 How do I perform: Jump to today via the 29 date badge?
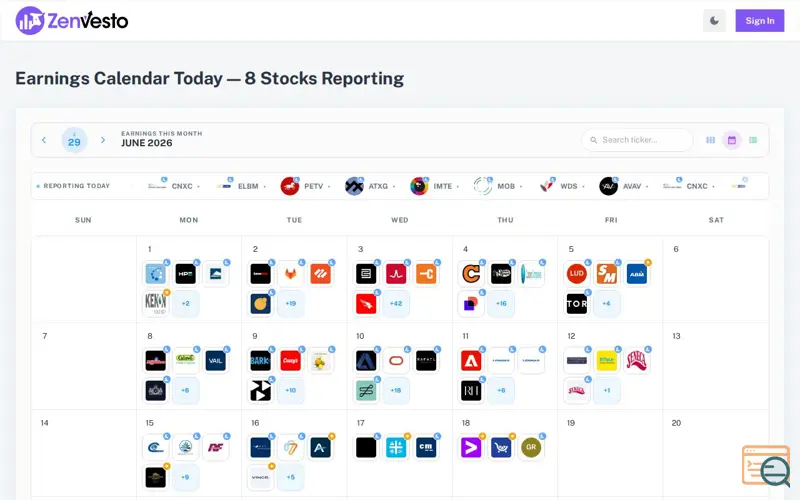[x=74, y=140]
